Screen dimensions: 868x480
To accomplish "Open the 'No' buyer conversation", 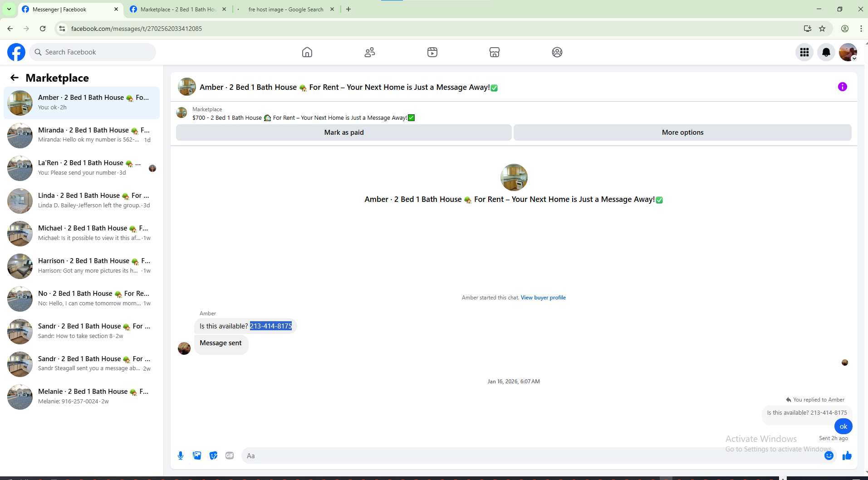I will [x=82, y=299].
